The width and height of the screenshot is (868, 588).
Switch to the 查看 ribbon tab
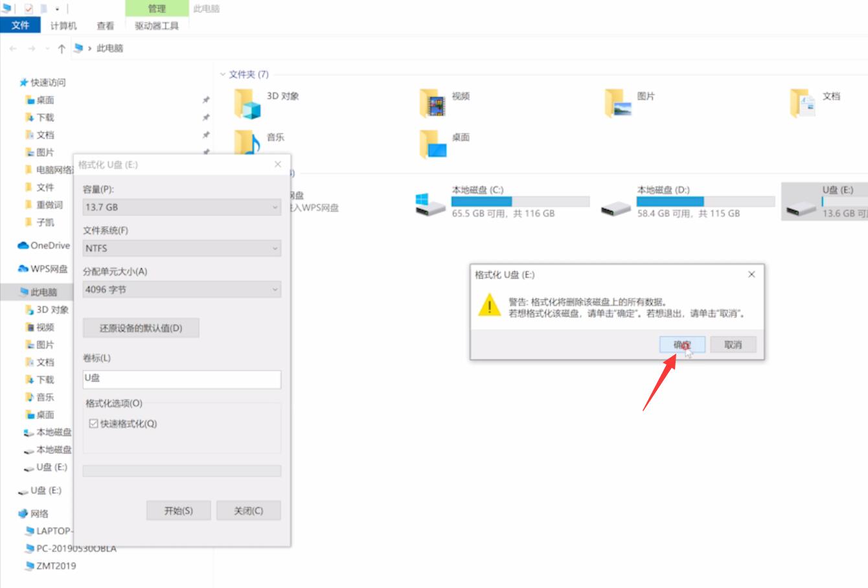point(106,26)
